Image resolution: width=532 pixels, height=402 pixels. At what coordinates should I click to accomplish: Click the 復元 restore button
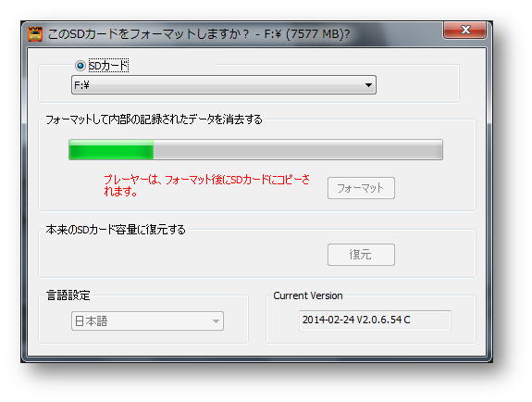coord(361,255)
